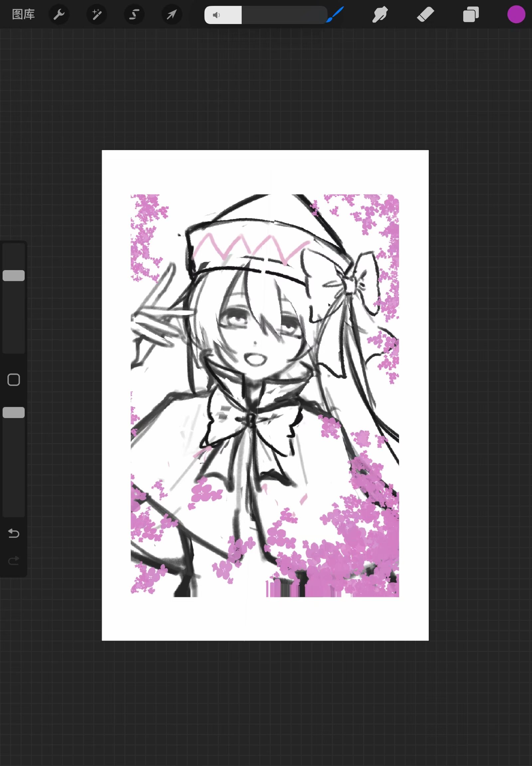Select the Brush paint tool
Screen dimensions: 532x766
(x=335, y=14)
